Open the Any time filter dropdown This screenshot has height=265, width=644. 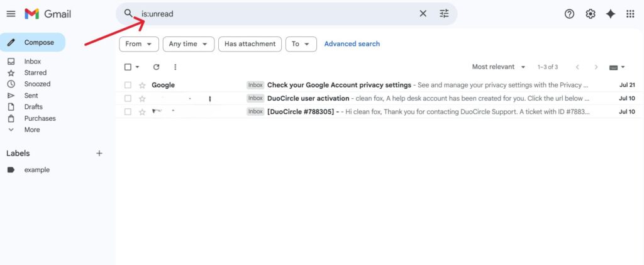tap(189, 44)
